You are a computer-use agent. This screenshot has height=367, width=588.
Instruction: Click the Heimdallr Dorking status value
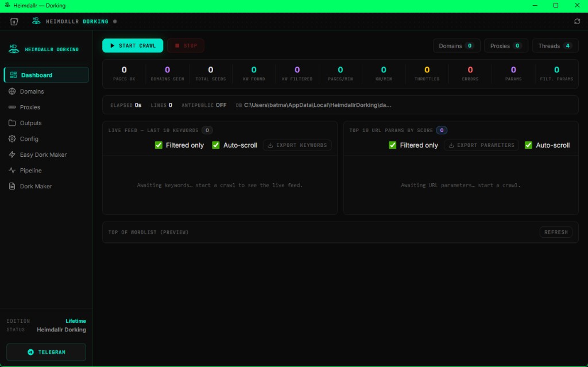pos(61,330)
